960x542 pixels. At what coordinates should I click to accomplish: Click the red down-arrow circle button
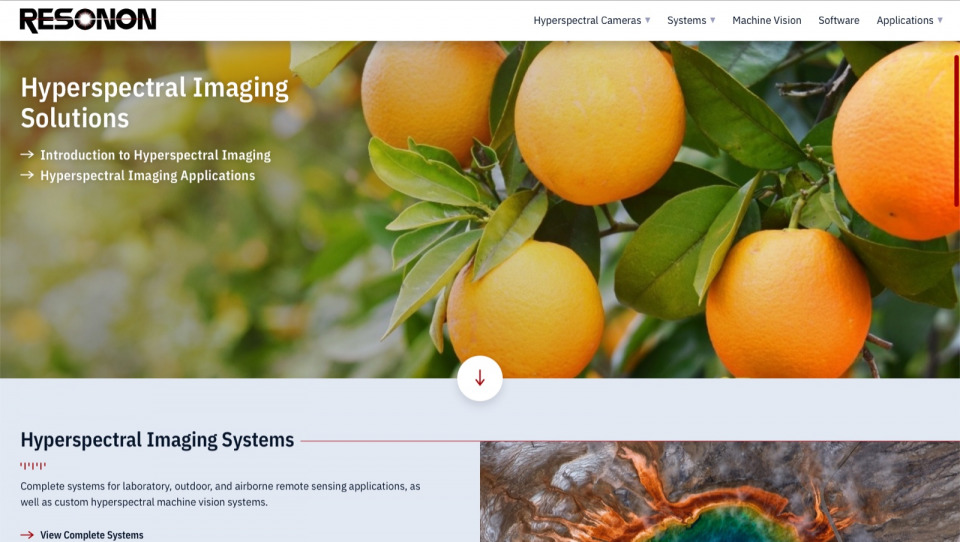pyautogui.click(x=480, y=378)
